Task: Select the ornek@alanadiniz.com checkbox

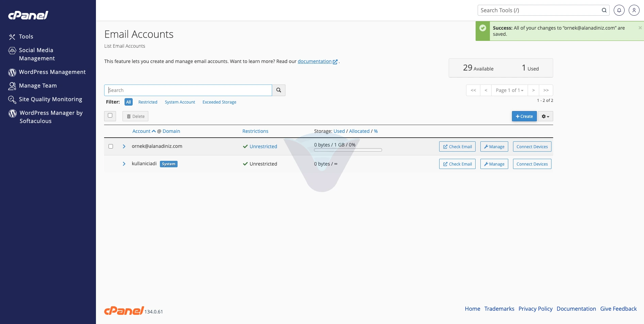Action: click(111, 146)
